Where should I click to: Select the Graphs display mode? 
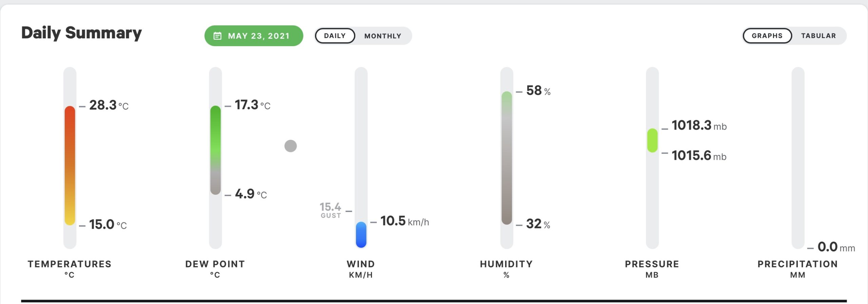pos(767,36)
